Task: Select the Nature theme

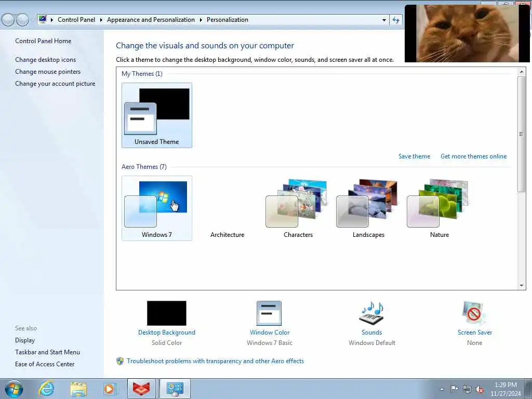Action: pos(440,208)
